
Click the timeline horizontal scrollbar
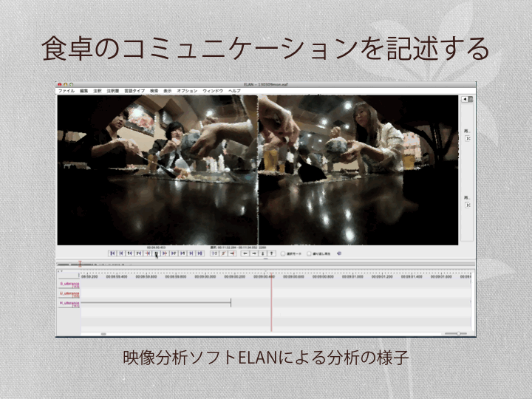click(x=103, y=333)
